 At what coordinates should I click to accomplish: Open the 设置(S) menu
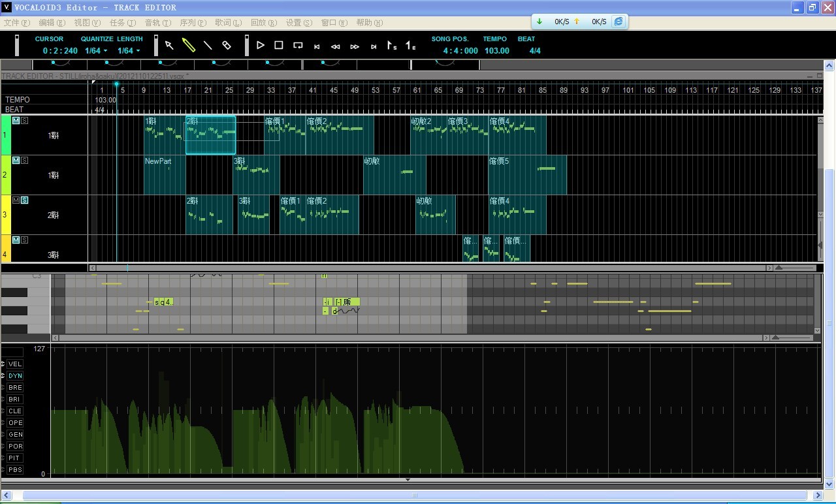(x=299, y=23)
